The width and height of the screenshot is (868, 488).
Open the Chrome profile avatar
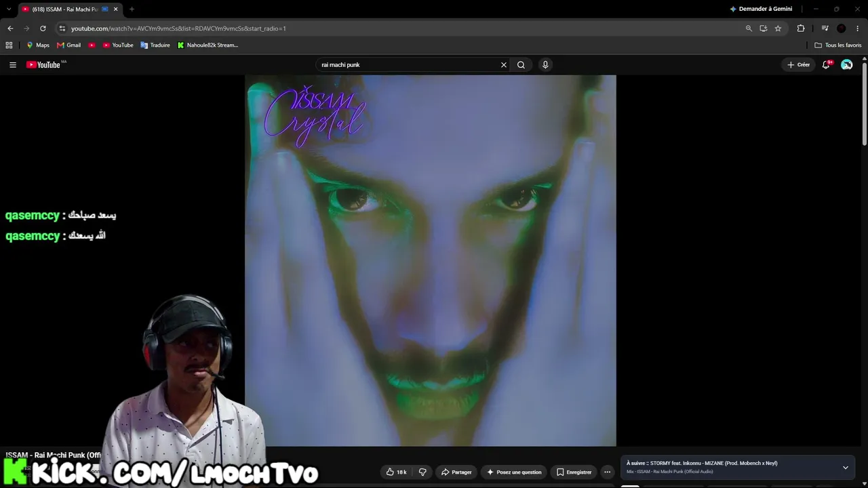click(x=842, y=28)
